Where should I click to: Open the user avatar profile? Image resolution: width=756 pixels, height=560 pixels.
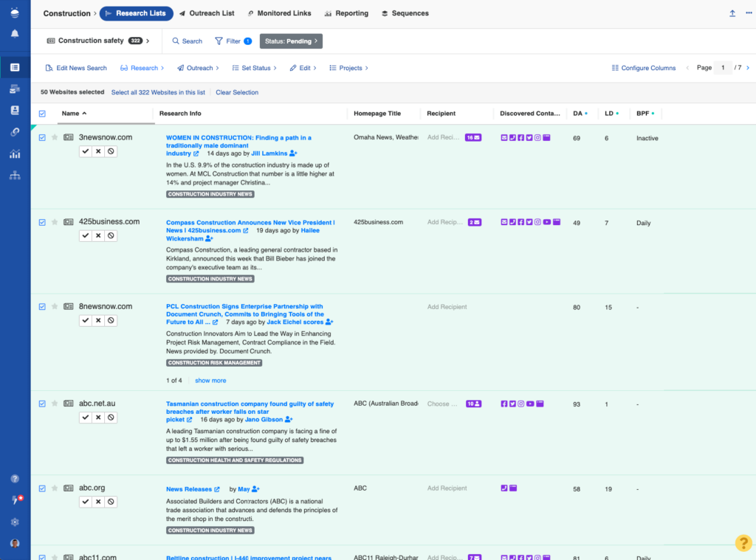click(x=15, y=544)
